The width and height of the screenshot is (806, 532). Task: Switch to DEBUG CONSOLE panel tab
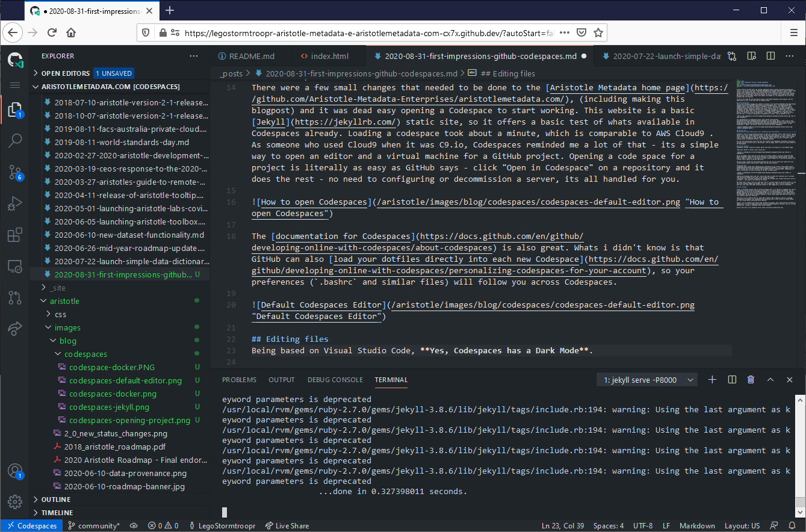(x=335, y=380)
